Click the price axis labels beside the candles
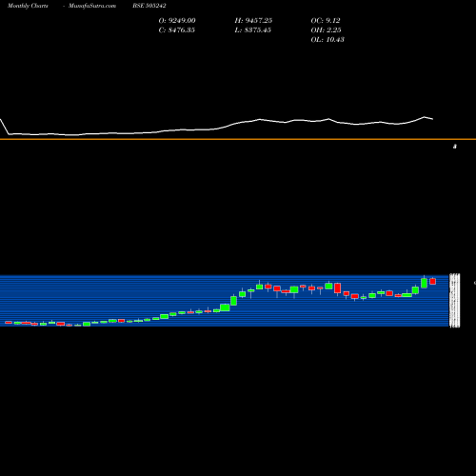 (x=455, y=300)
